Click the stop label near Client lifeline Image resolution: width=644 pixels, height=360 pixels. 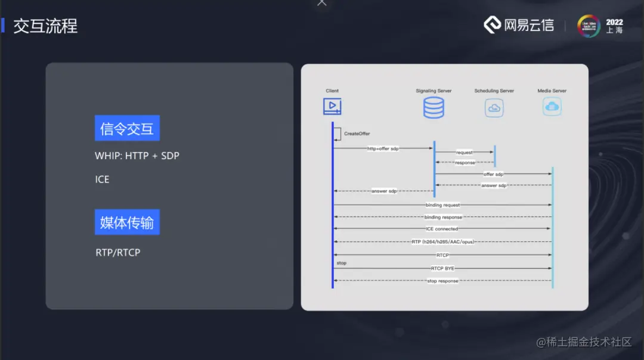tap(341, 263)
